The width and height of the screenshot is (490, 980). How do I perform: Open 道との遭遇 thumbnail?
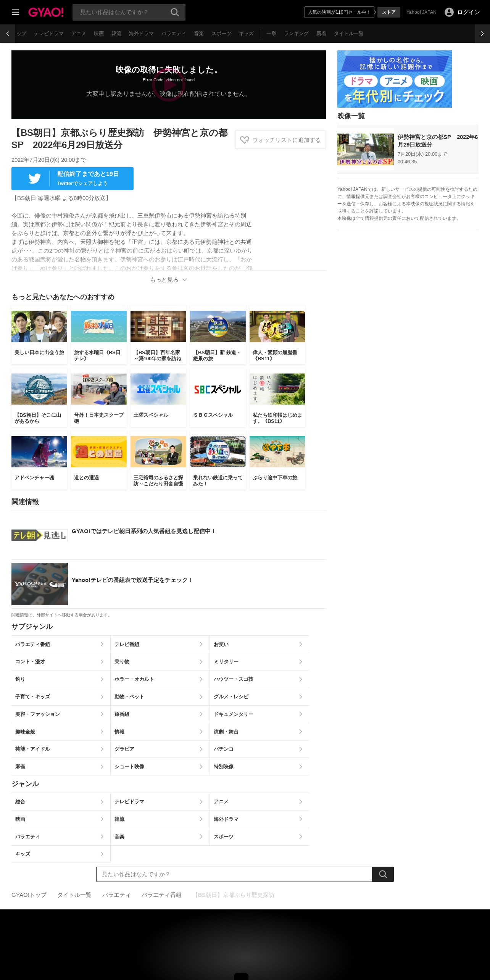tap(99, 451)
